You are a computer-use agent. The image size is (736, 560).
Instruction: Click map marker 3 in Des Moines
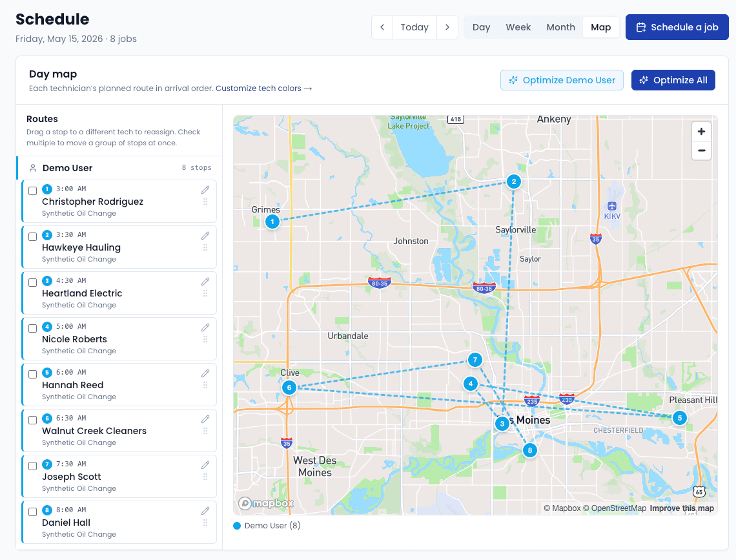pyautogui.click(x=502, y=424)
